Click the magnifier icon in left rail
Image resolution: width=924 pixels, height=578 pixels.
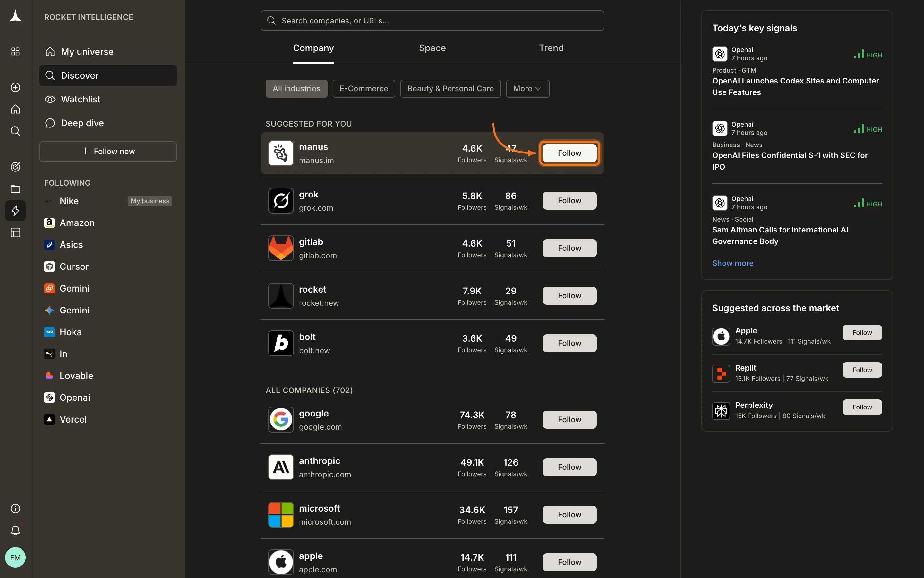[15, 131]
